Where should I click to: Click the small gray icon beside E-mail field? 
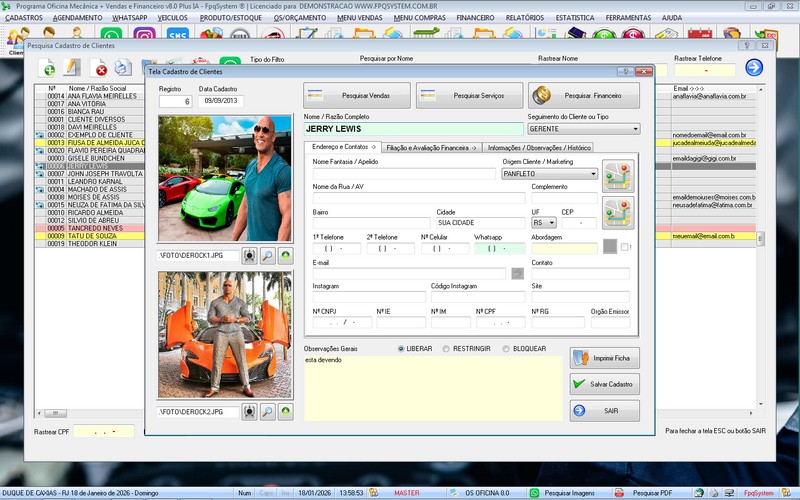pyautogui.click(x=517, y=273)
